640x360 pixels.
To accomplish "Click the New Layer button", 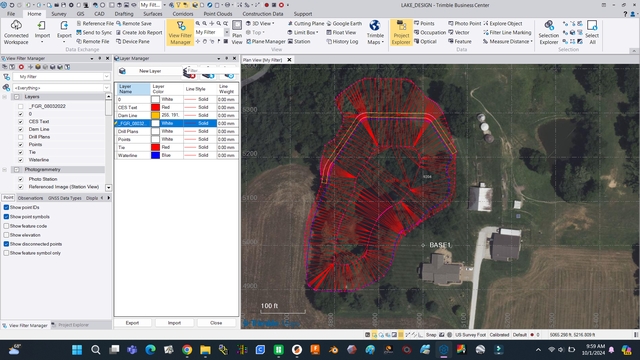I will [150, 71].
